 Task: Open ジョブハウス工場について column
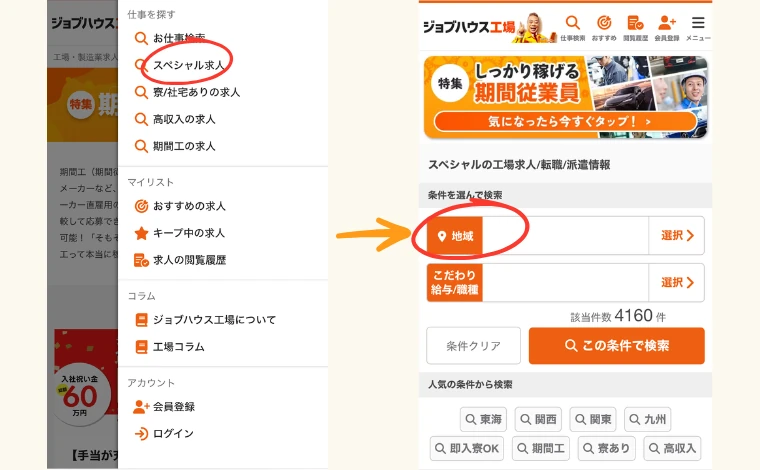(214, 320)
